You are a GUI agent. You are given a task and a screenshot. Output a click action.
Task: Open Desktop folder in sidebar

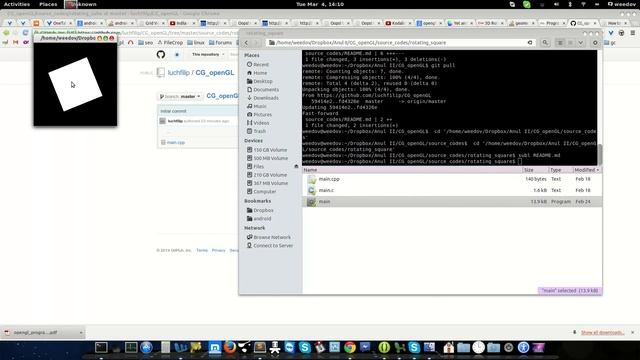pos(259,81)
